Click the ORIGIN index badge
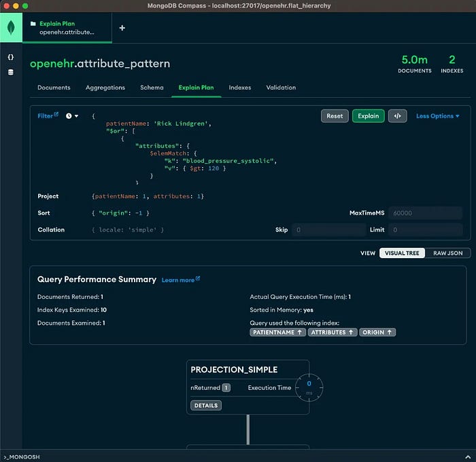 (377, 332)
